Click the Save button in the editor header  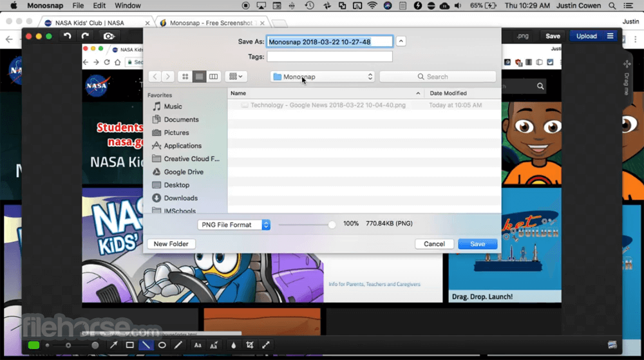point(553,36)
